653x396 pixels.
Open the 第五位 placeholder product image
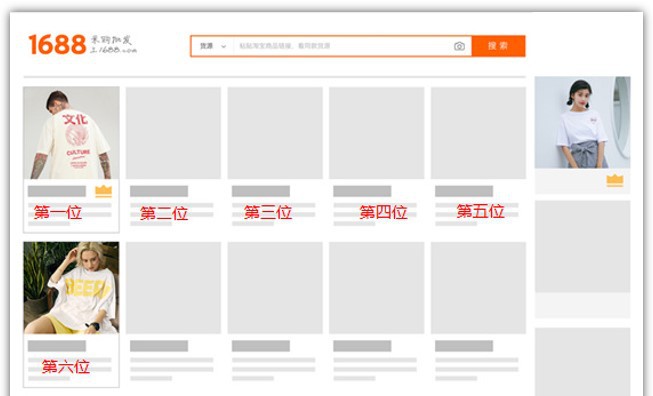(x=478, y=133)
